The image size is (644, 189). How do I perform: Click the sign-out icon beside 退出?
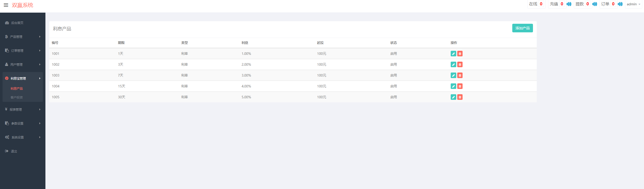[7, 151]
